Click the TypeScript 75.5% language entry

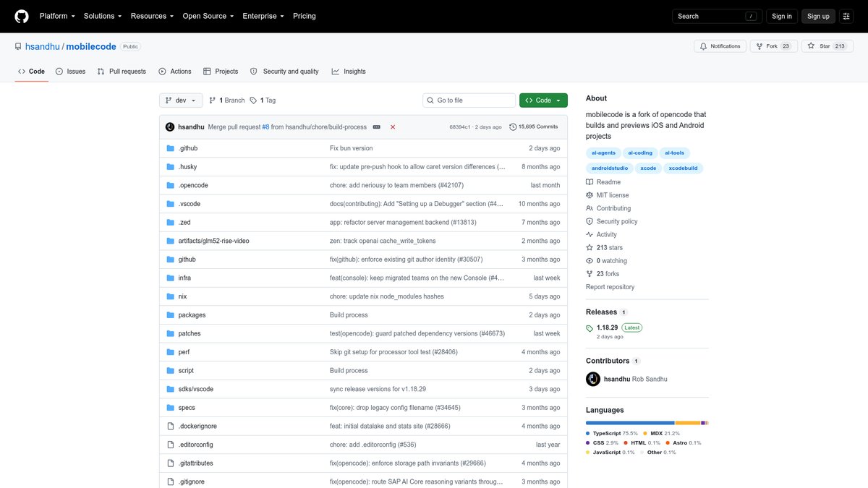pyautogui.click(x=612, y=433)
